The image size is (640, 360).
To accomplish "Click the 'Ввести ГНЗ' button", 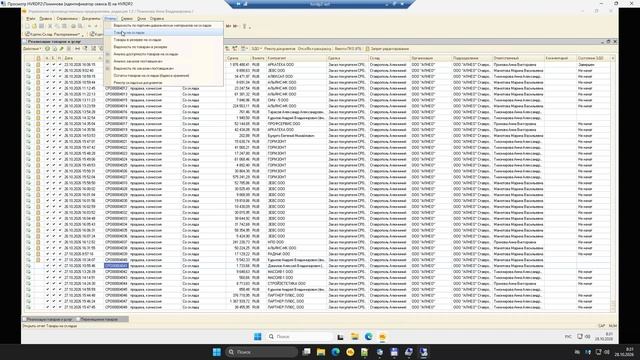I will tap(348, 49).
